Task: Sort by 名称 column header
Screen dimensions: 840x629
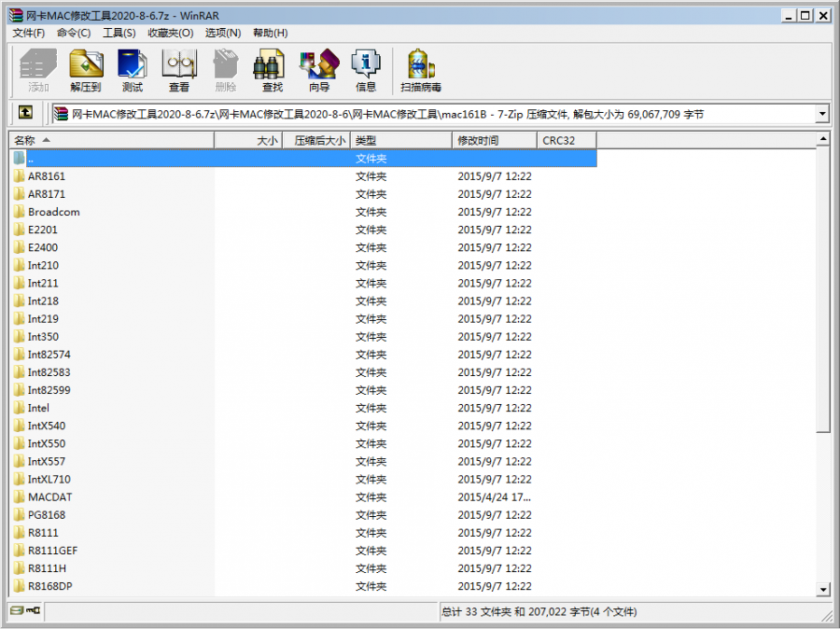Action: tap(112, 140)
